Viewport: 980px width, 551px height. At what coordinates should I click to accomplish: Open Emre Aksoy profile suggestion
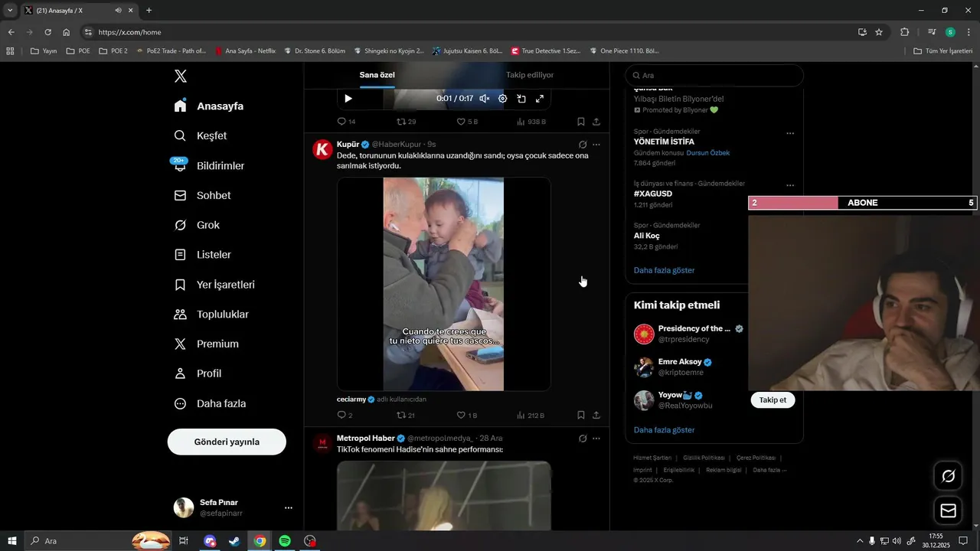point(680,361)
